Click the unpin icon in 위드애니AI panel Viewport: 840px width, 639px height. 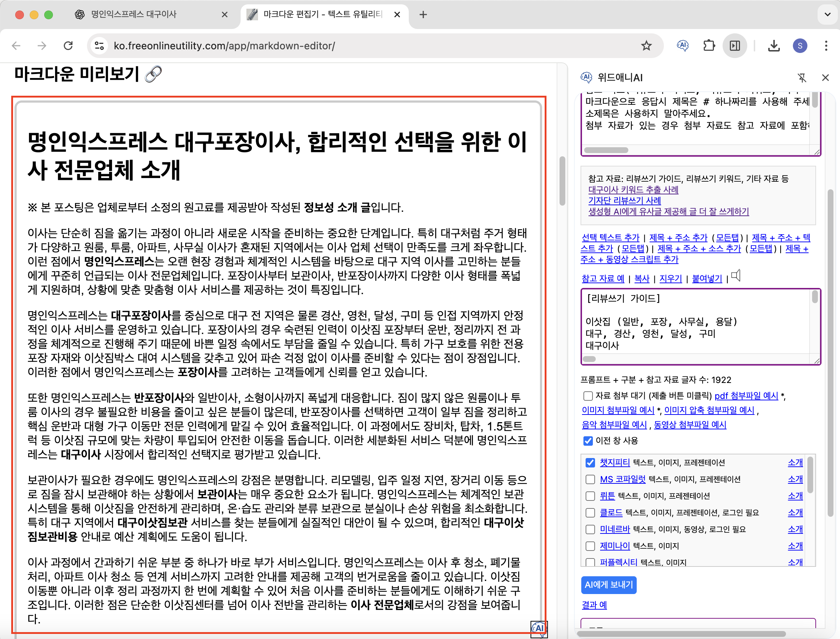802,78
